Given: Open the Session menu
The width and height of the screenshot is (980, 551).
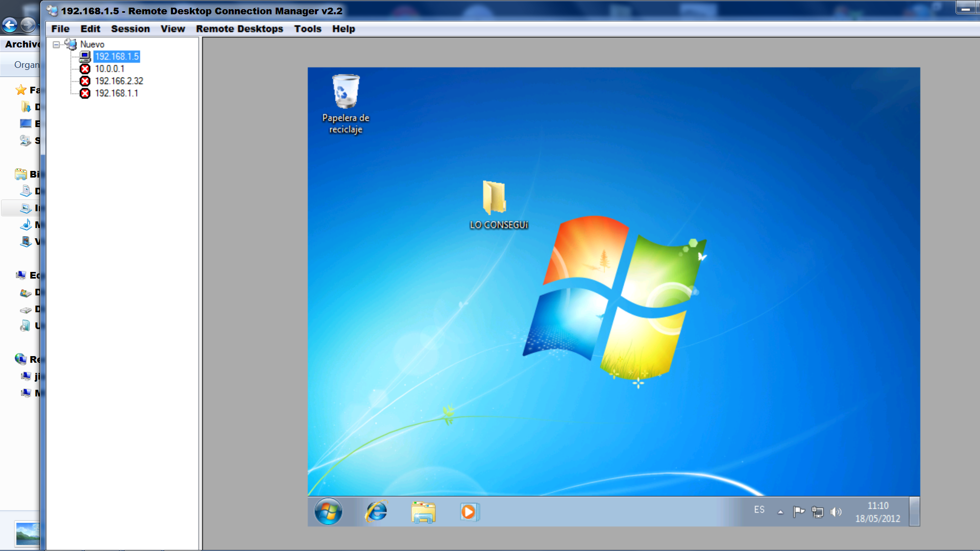Looking at the screenshot, I should pyautogui.click(x=130, y=29).
